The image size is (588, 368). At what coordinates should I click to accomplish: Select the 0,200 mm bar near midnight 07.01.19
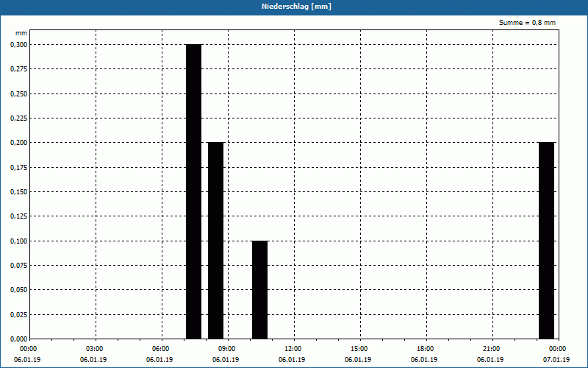[x=546, y=241]
